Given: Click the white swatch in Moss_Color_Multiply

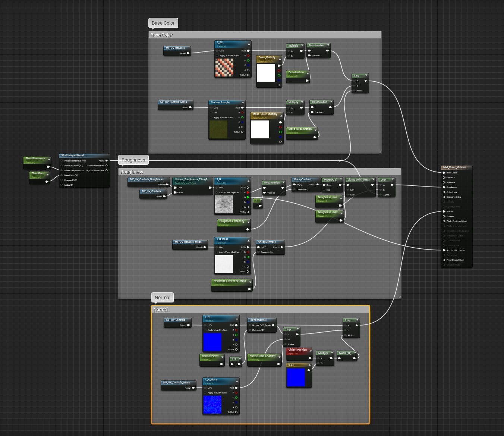Looking at the screenshot, I should click(260, 129).
